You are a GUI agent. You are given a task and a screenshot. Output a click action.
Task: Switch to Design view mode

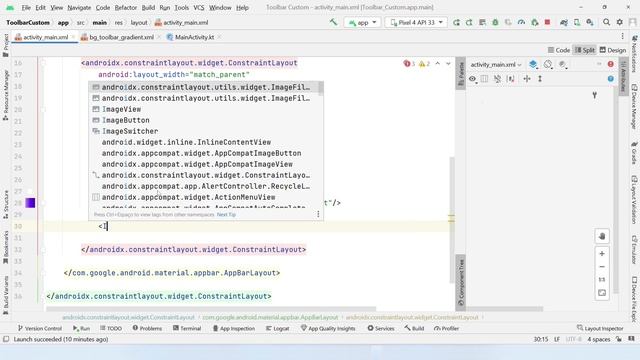pyautogui.click(x=613, y=50)
